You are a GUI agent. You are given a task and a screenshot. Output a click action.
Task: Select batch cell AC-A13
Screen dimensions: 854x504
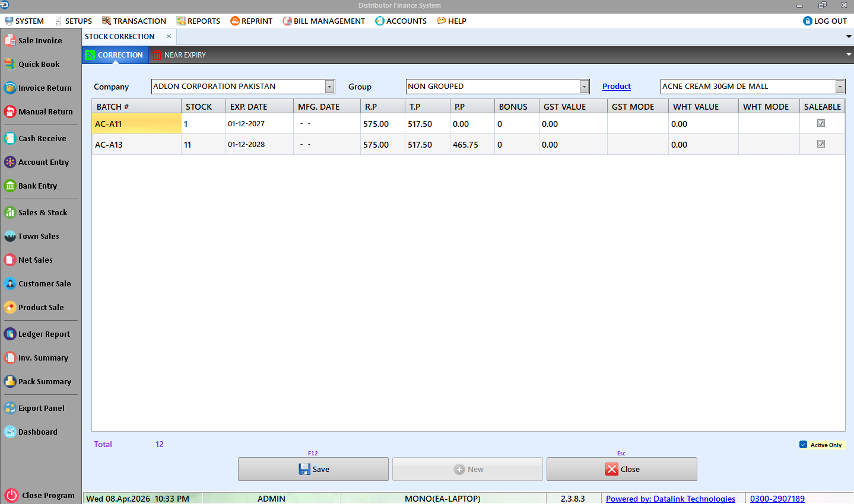(136, 145)
